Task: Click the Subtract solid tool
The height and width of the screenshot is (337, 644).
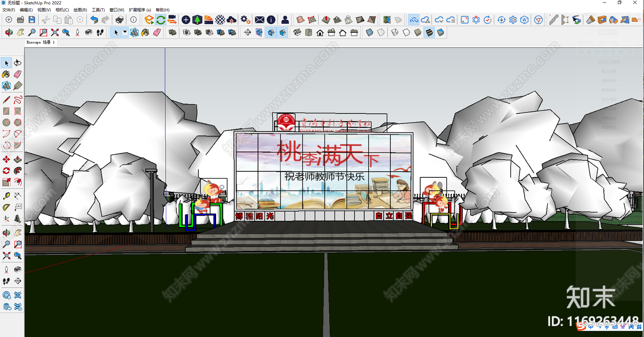Action: (209, 32)
